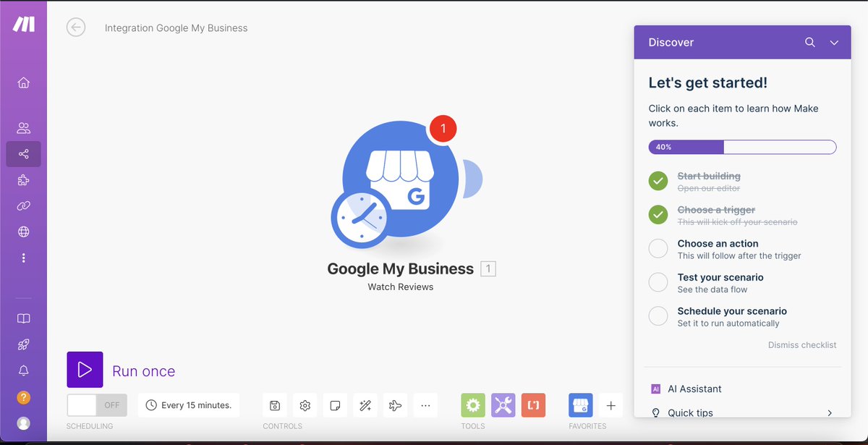This screenshot has width=868, height=445.
Task: Open Quick tips entry
Action: coord(742,413)
